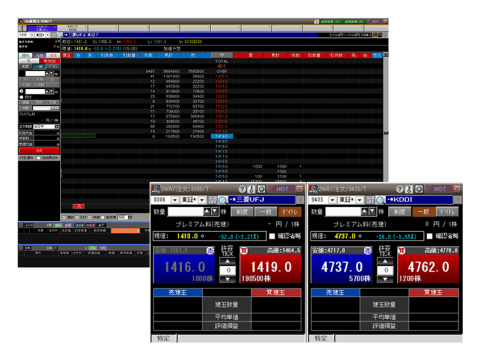Increase 許容TICK value in 三菱UFJ window
Screen dimensions: 480x360
tap(228, 262)
